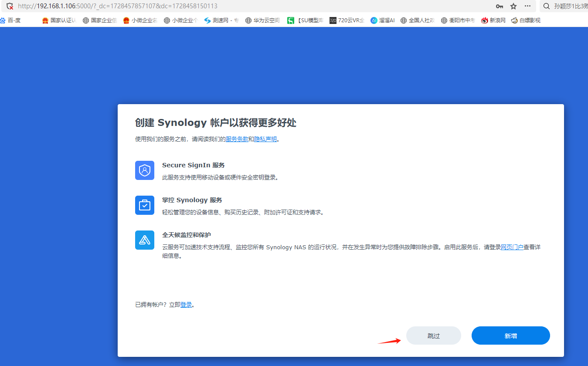Open the 测速网 bookmark

(221, 20)
